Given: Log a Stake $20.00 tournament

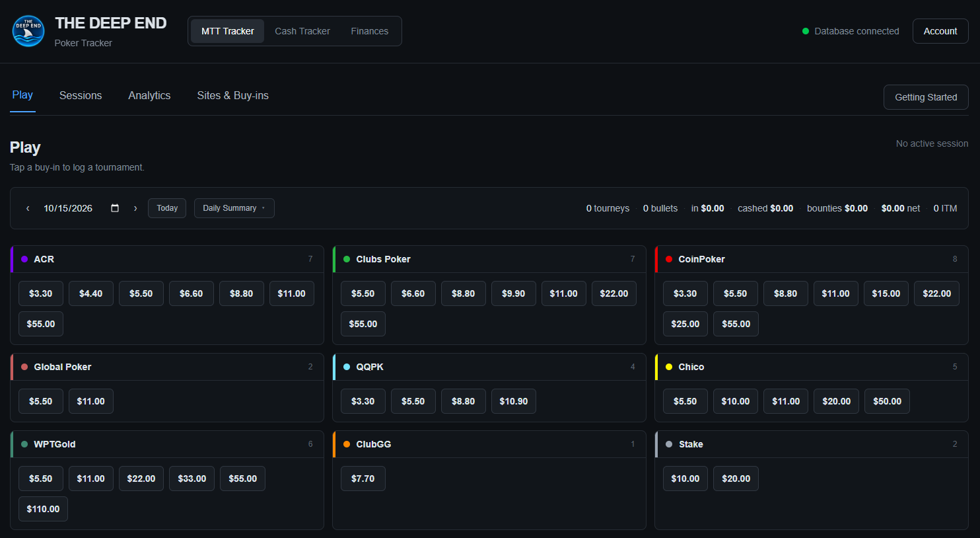Looking at the screenshot, I should (x=736, y=479).
